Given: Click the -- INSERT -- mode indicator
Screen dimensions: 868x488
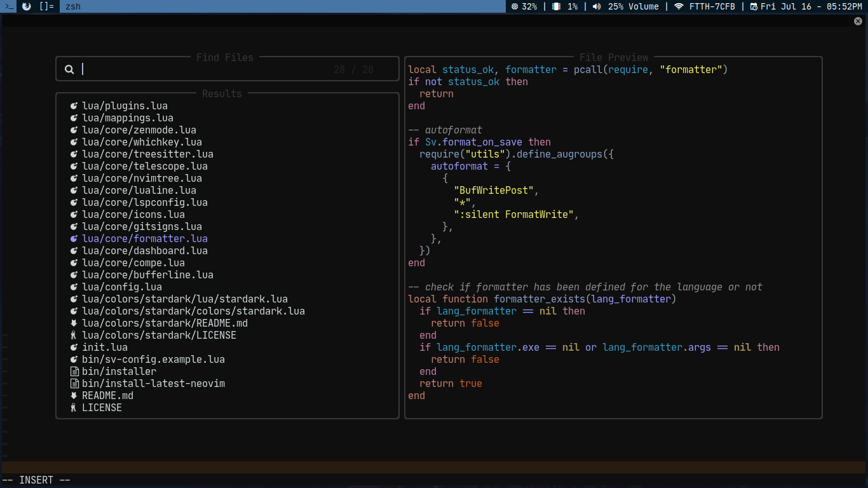Looking at the screenshot, I should (36, 480).
